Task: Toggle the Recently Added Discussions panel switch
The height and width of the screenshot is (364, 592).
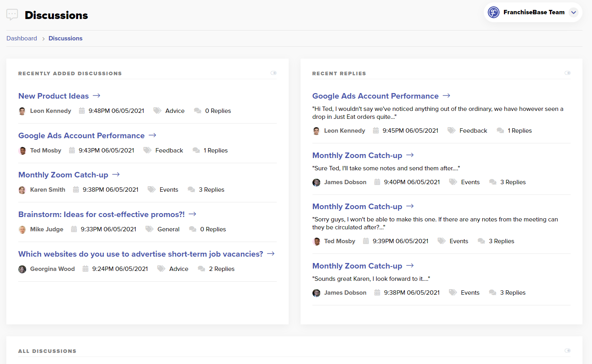Action: (x=274, y=73)
